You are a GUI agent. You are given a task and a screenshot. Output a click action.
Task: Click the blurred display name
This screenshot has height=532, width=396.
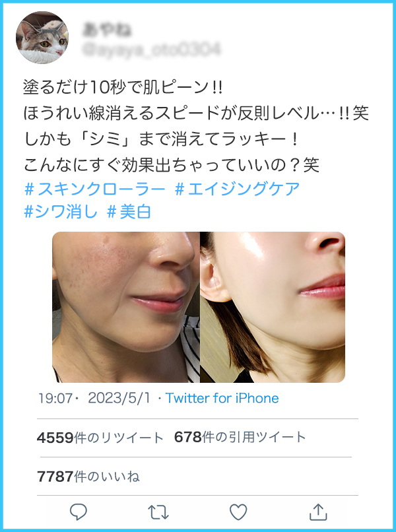click(106, 30)
